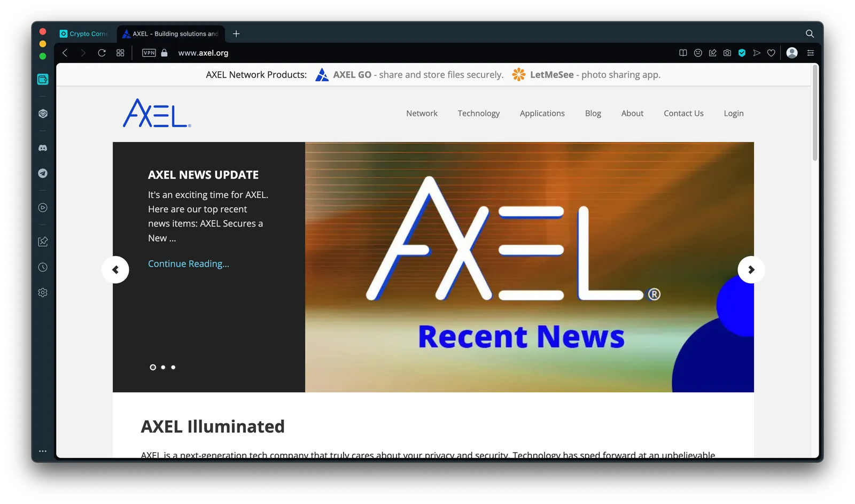Open Telegram in the sidebar
855x504 pixels.
pos(43,173)
